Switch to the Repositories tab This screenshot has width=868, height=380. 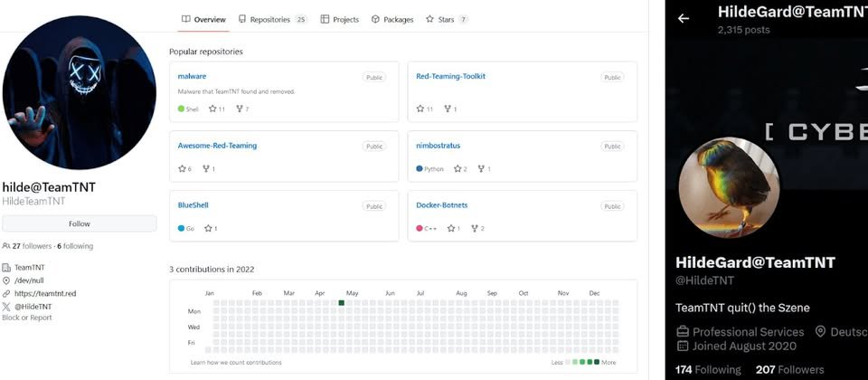pyautogui.click(x=273, y=19)
